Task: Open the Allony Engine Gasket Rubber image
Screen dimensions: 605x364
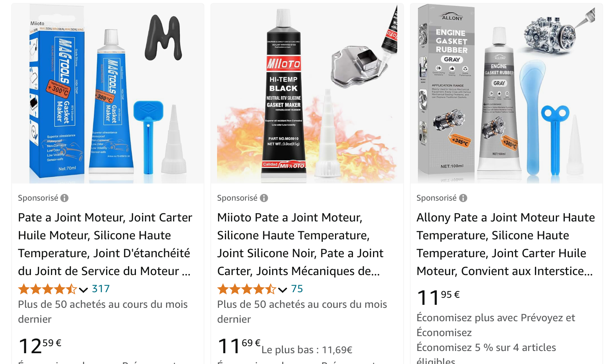Action: [x=506, y=93]
